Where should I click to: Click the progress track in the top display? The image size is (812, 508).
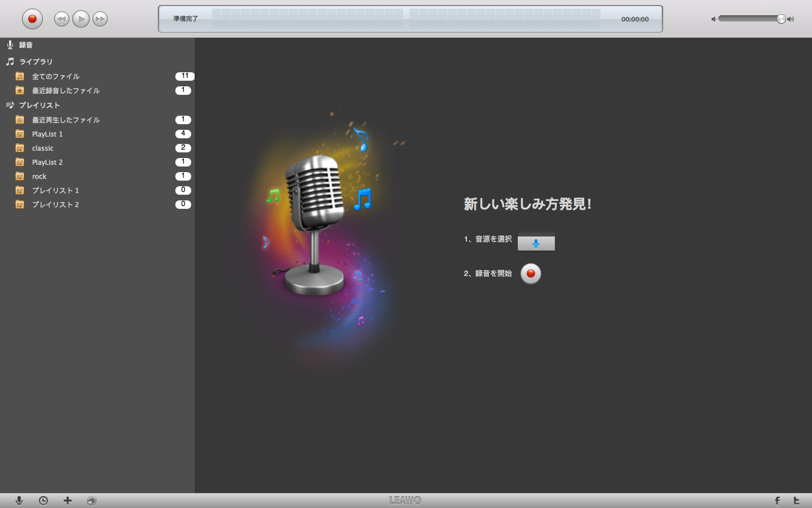point(406,19)
